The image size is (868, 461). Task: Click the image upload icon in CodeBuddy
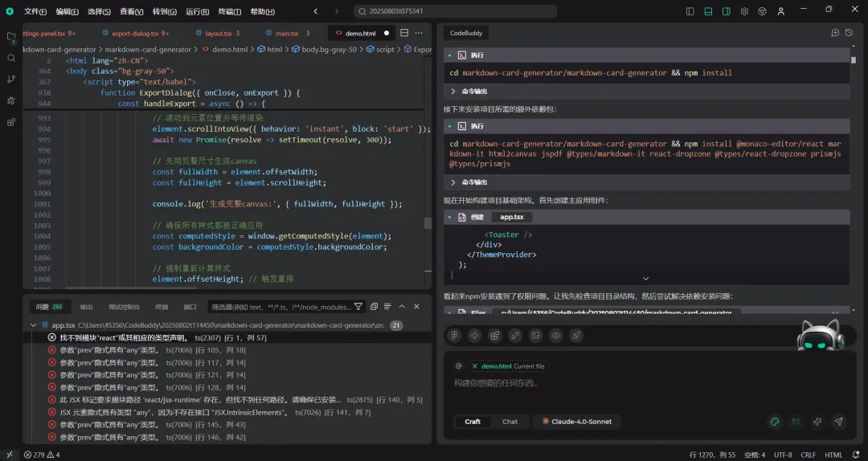(536, 336)
